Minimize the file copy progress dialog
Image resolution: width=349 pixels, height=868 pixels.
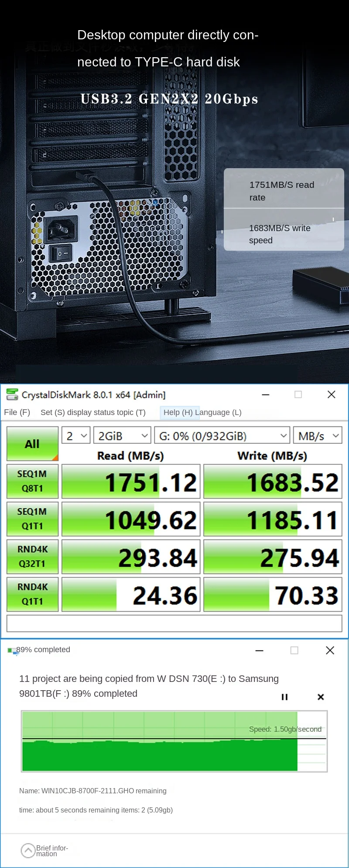coord(259,650)
